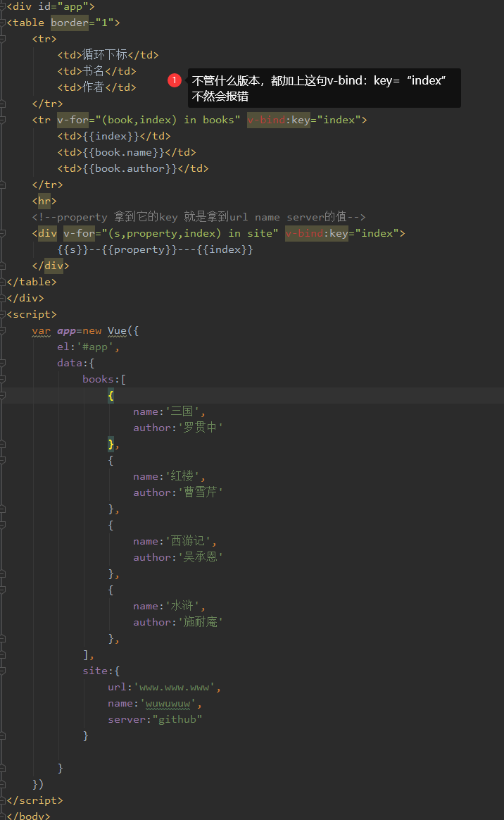
Task: Click the <!--property comment line
Action: [x=199, y=217]
